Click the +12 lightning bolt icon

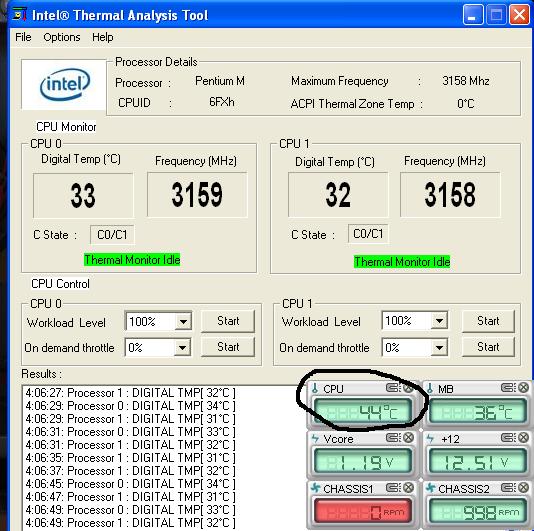coord(430,438)
